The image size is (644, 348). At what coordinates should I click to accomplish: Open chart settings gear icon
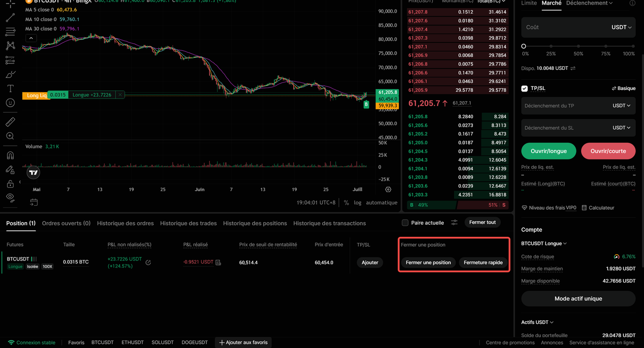pyautogui.click(x=388, y=190)
